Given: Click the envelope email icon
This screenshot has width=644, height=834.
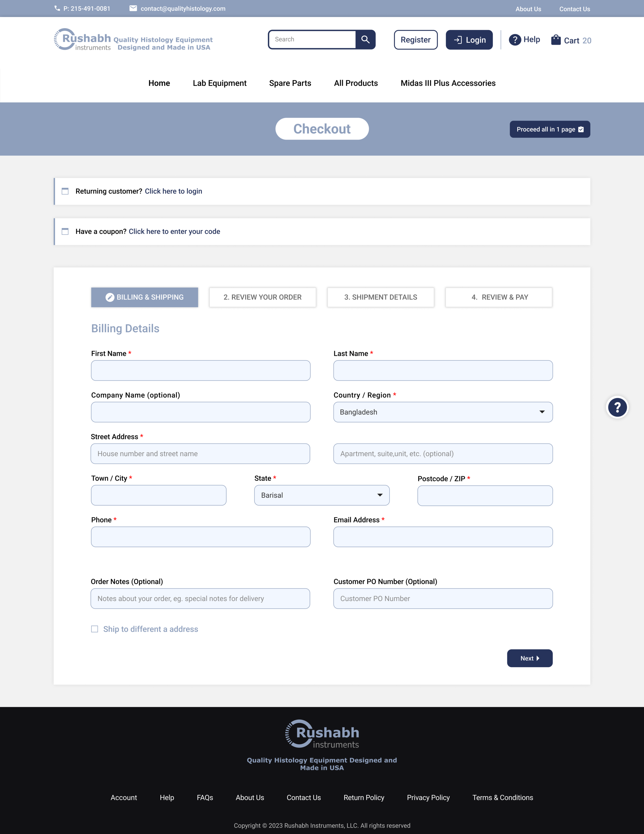Looking at the screenshot, I should click(133, 8).
